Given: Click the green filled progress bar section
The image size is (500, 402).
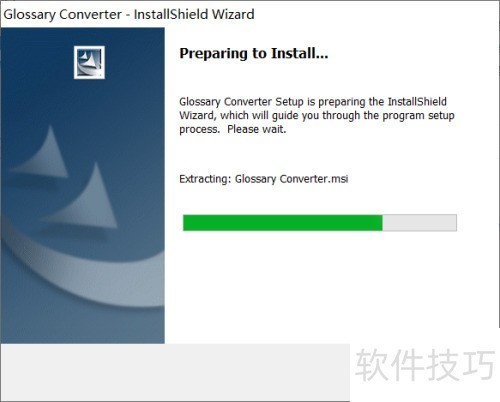Looking at the screenshot, I should pos(283,223).
